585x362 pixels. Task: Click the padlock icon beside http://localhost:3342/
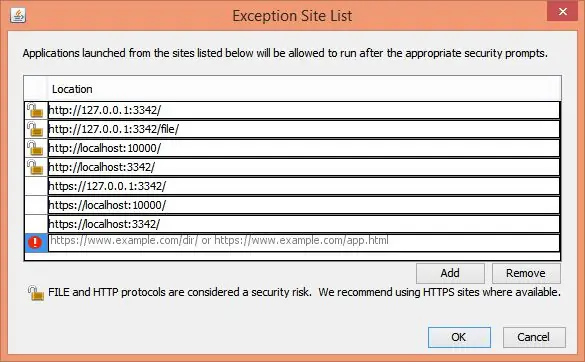(x=35, y=168)
